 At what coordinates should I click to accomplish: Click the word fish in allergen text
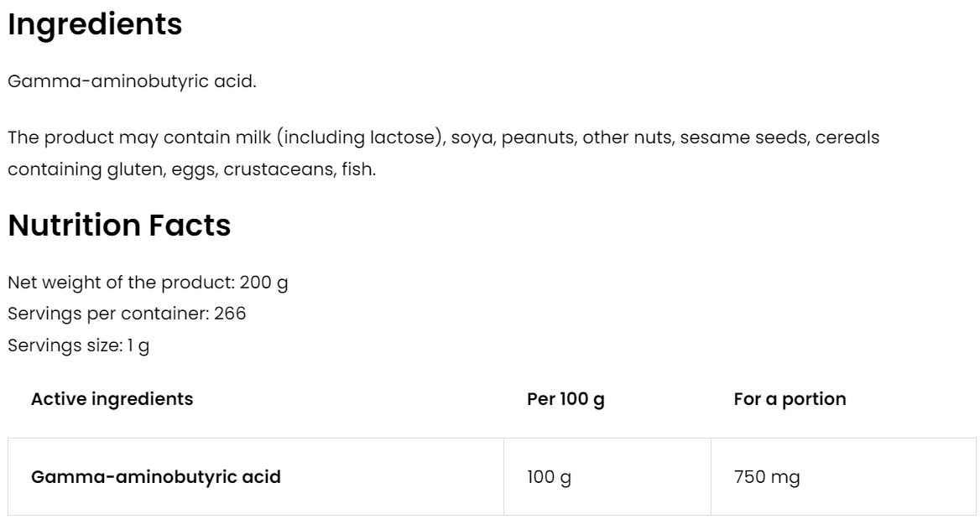(358, 169)
